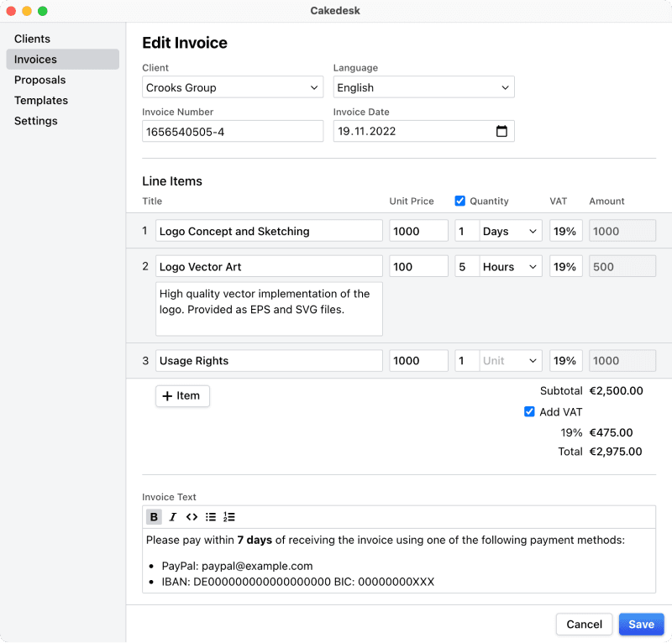Uncheck the Quantity checkbox
Image resolution: width=672 pixels, height=643 pixels.
coord(460,201)
